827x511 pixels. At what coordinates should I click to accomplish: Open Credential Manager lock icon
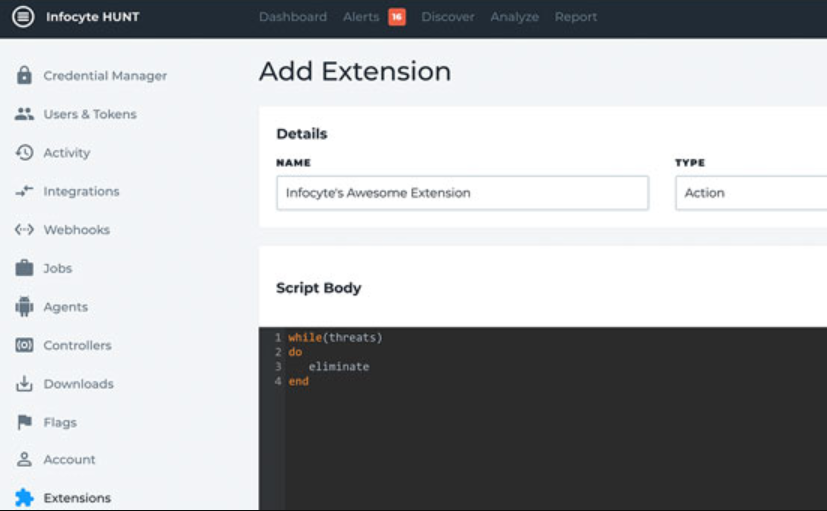[x=24, y=76]
